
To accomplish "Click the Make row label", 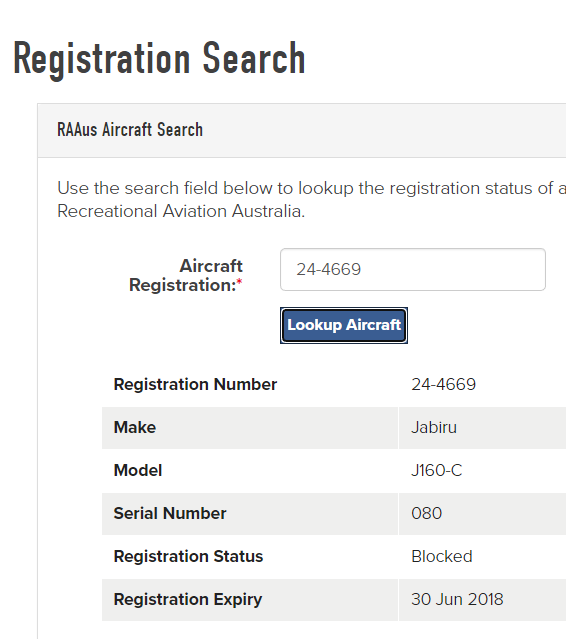I will [135, 427].
